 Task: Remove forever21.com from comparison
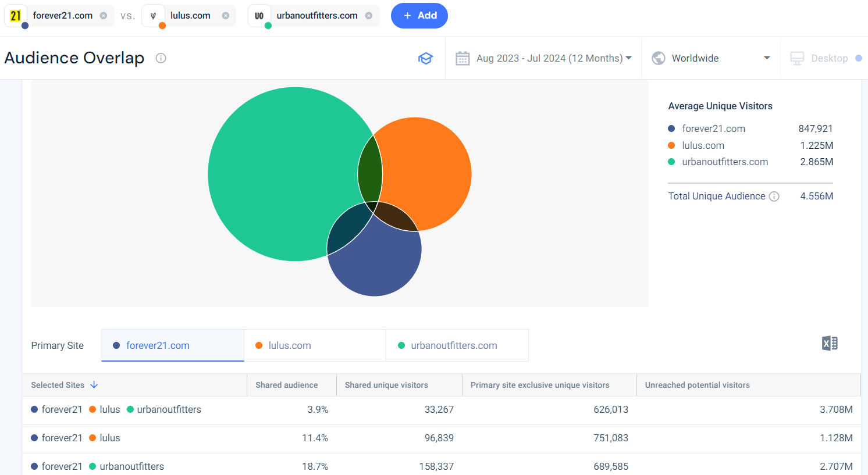click(x=104, y=16)
